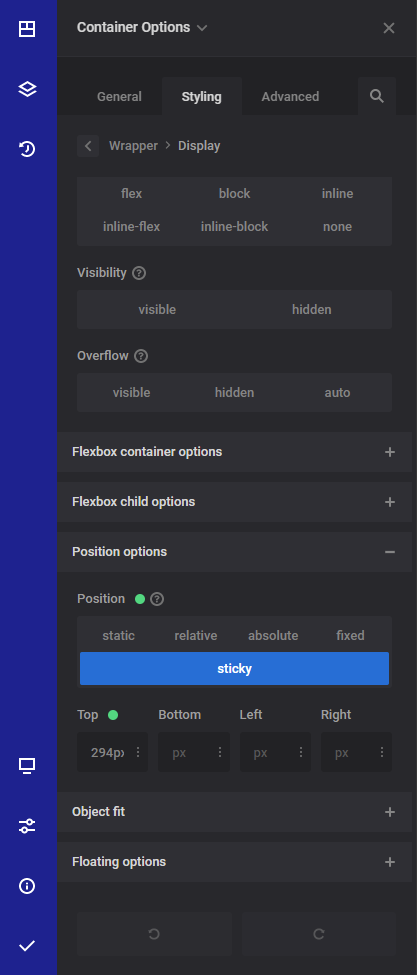
Task: Open the layers tree view icon
Action: (27, 89)
